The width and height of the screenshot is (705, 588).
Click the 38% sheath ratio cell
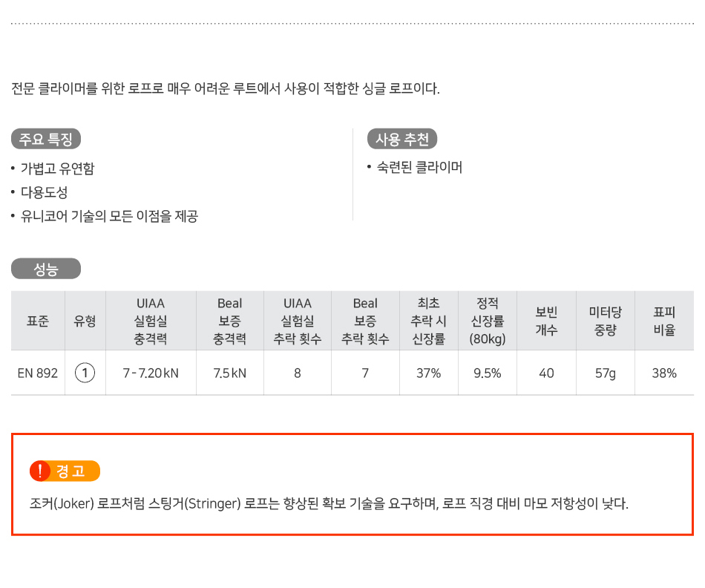[664, 373]
